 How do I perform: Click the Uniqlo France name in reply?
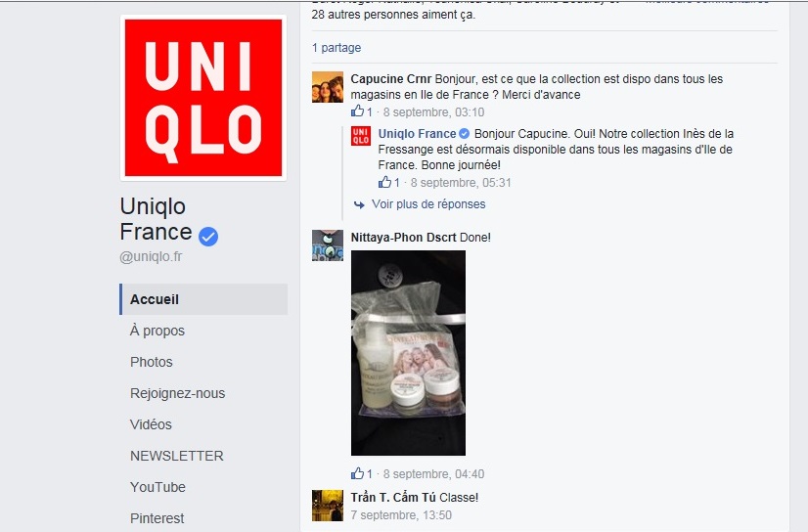click(417, 134)
